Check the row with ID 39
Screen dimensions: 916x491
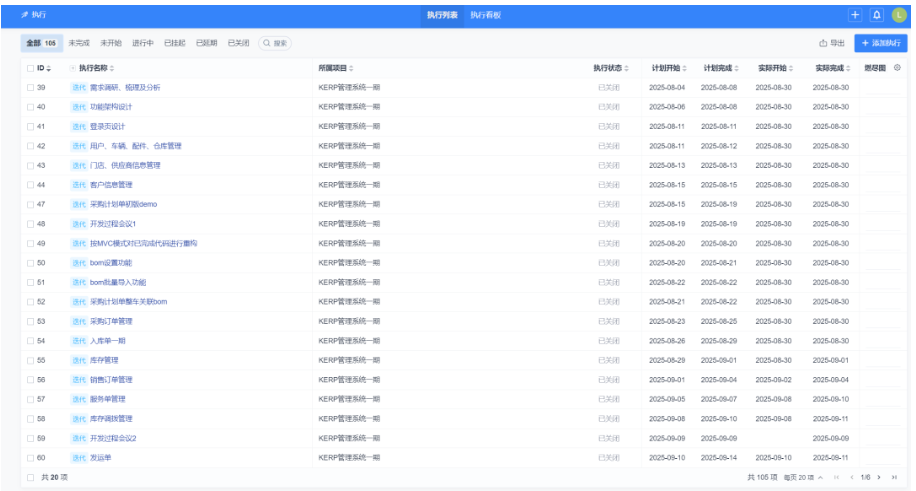30,88
